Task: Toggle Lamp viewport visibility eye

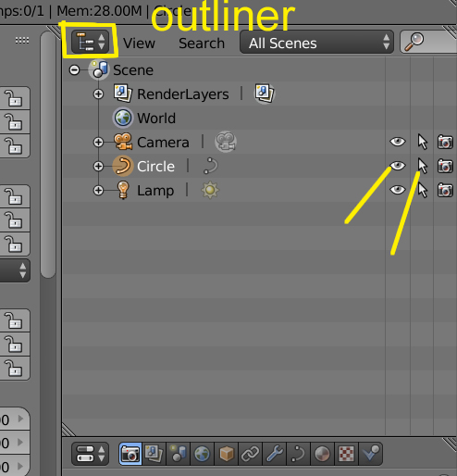Action: point(398,190)
